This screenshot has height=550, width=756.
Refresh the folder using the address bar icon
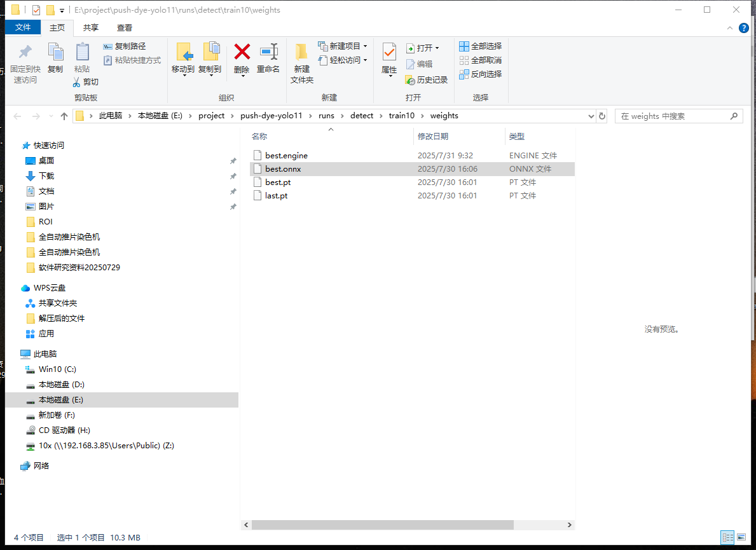point(602,116)
